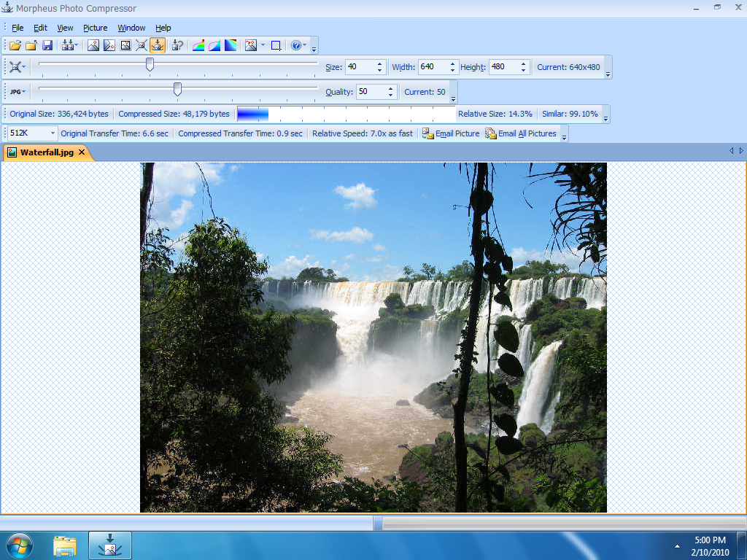Decrease Width with the down stepper
This screenshot has width=747, height=560.
click(452, 71)
